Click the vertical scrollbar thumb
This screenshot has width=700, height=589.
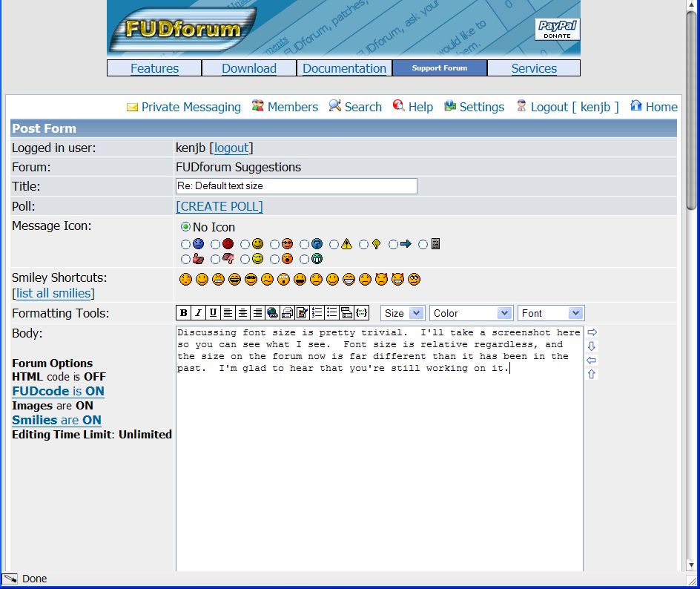click(692, 109)
